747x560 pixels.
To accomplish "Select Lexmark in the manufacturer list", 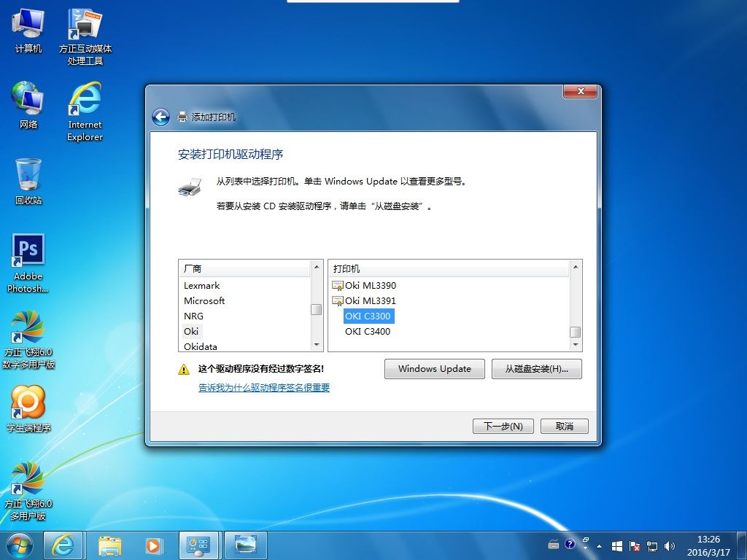I will (x=201, y=285).
